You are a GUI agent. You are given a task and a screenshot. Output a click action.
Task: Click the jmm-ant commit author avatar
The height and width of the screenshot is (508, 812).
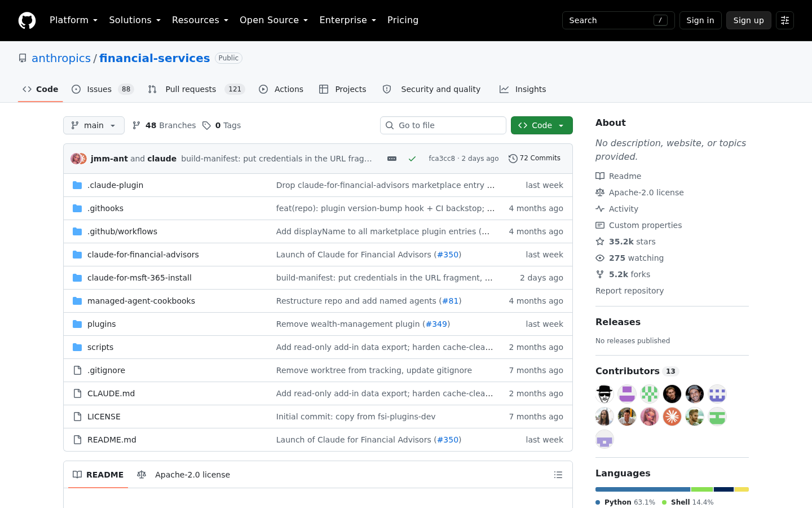click(x=76, y=159)
